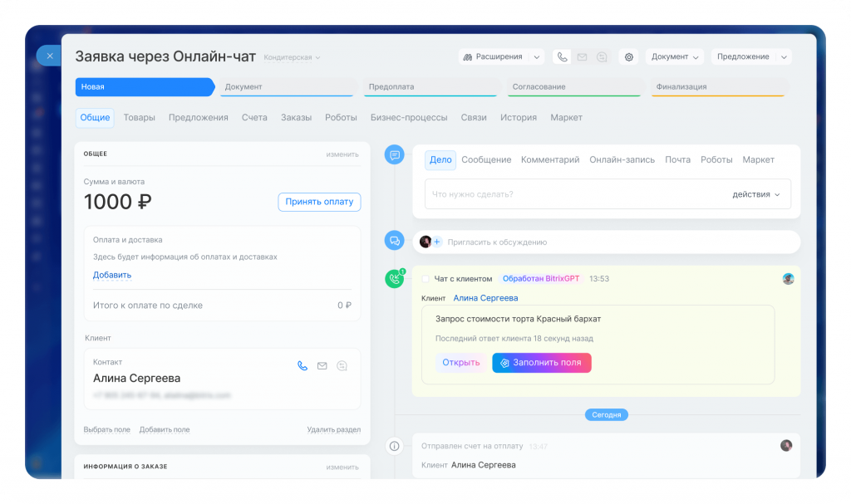851x504 pixels.
Task: Click the Заполнить поля button
Action: tap(542, 362)
